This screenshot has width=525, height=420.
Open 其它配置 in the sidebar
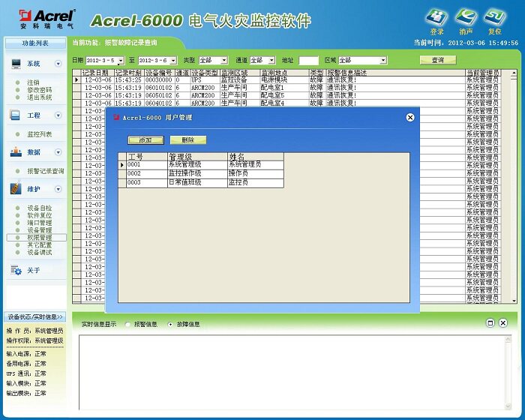point(40,244)
